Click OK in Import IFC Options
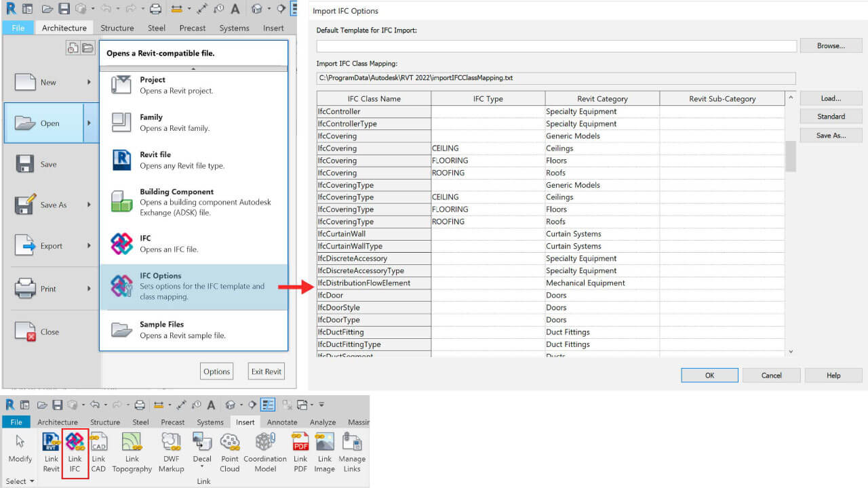The height and width of the screenshot is (488, 868). tap(709, 375)
